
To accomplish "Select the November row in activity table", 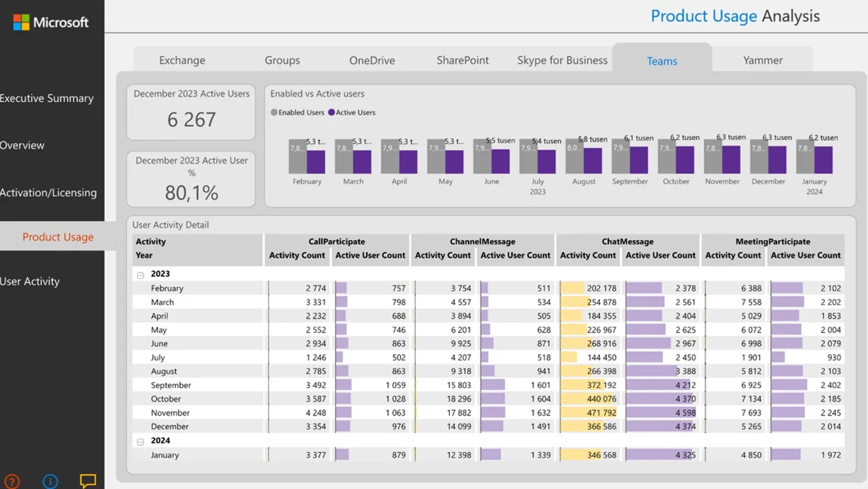I will click(x=170, y=413).
